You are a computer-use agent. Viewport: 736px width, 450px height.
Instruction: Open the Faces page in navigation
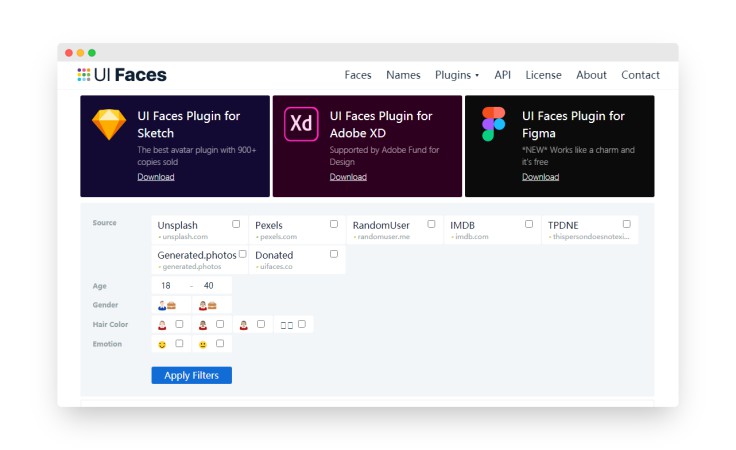358,75
